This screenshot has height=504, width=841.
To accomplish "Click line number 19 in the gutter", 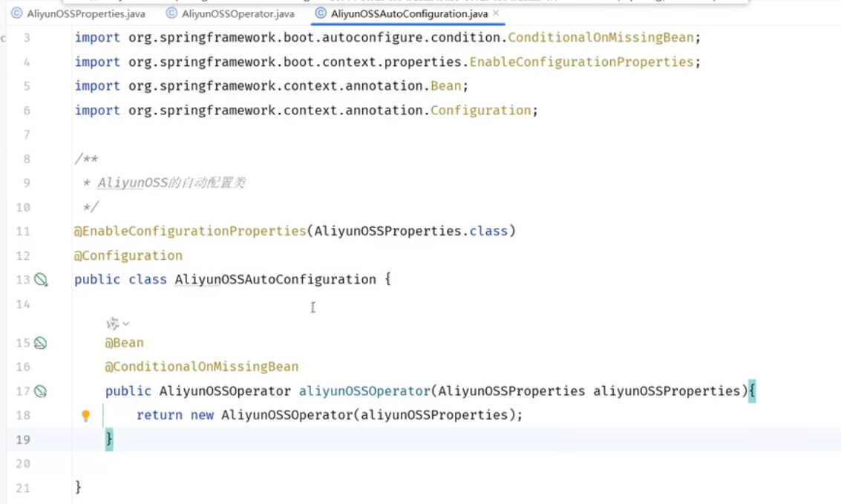I will [x=23, y=439].
